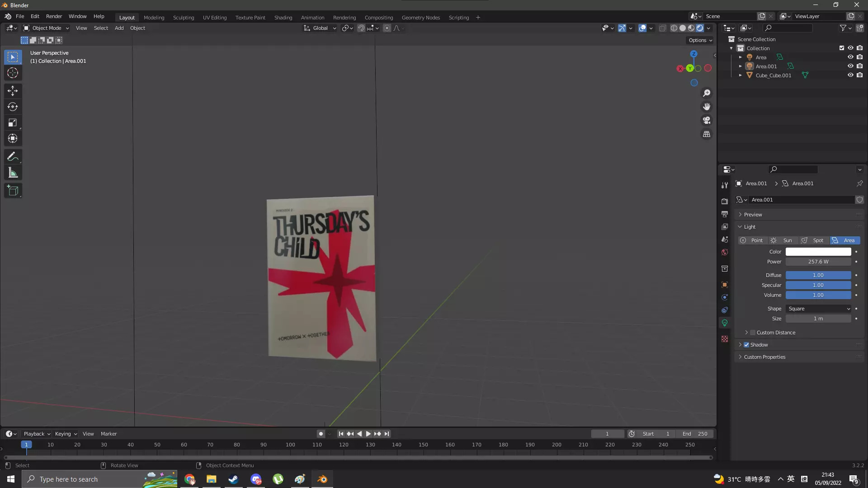The image size is (868, 488).
Task: Open the Physics properties tab icon
Action: (725, 297)
